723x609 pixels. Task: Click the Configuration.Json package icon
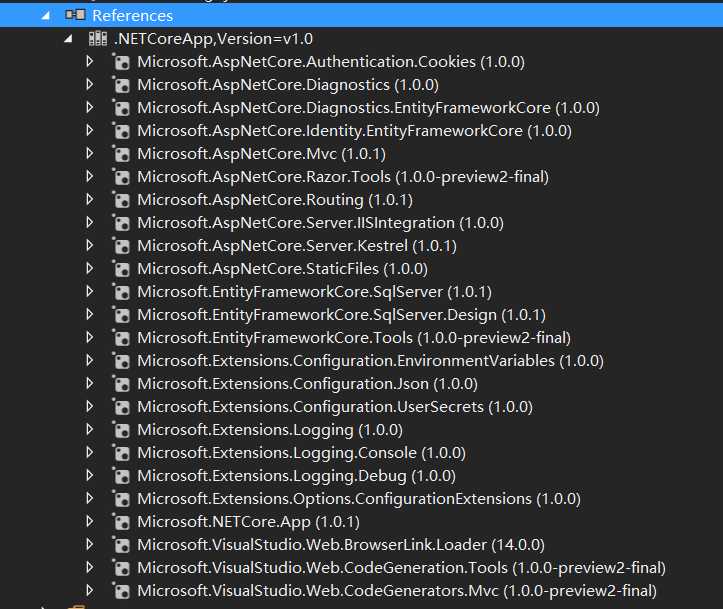(x=122, y=384)
